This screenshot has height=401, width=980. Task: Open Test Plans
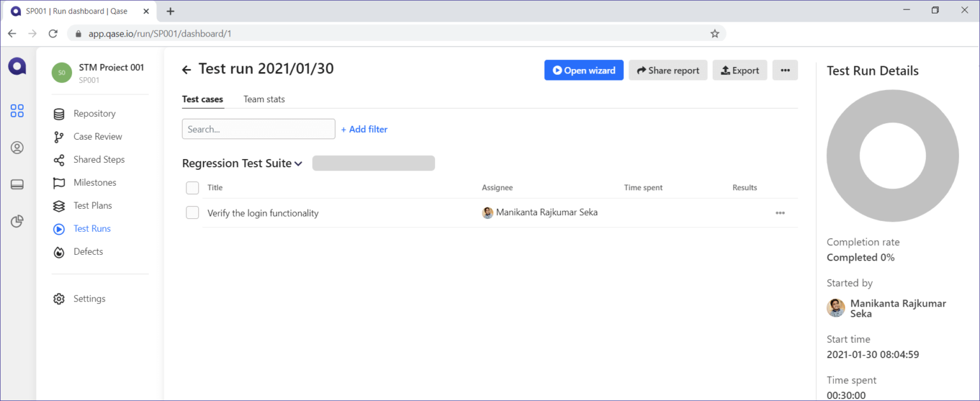[92, 205]
